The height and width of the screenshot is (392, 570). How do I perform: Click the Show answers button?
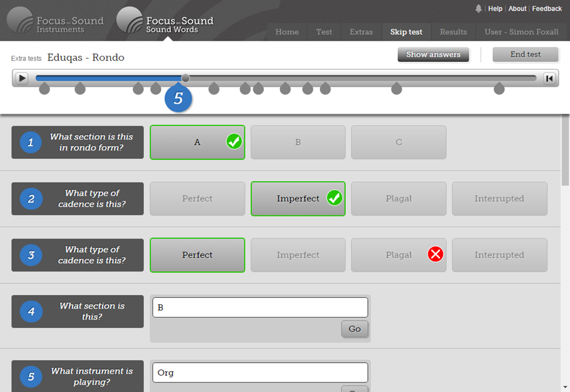coord(433,55)
